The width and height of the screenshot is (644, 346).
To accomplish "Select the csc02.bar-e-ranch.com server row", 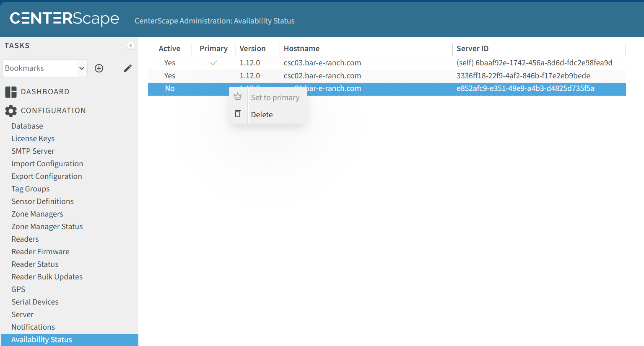I will pyautogui.click(x=322, y=76).
